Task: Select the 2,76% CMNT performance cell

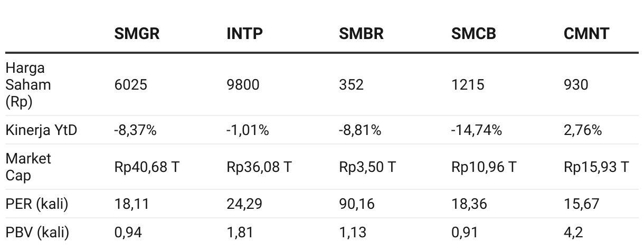Action: (x=583, y=130)
